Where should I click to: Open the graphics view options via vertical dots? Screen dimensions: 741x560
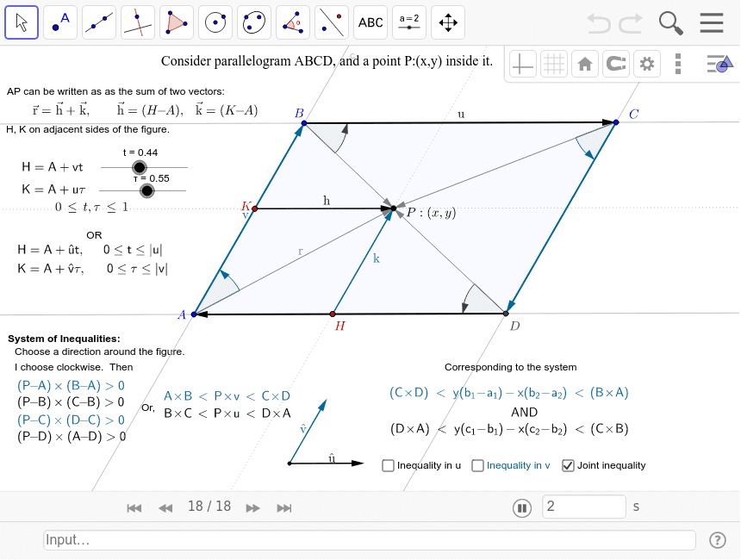(678, 63)
